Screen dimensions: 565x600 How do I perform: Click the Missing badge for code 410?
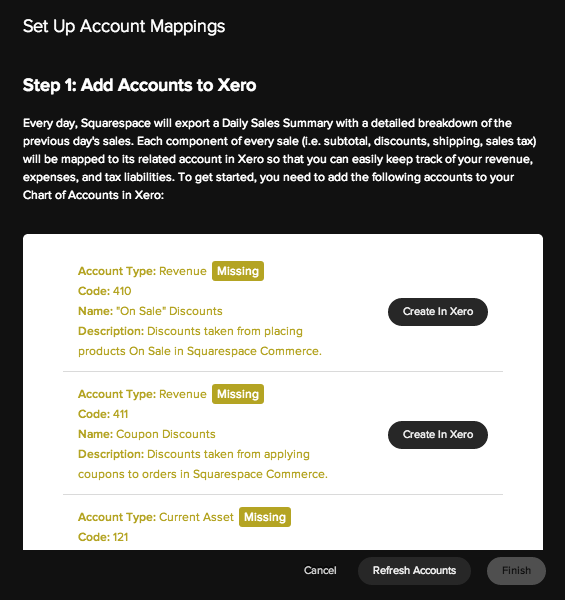click(238, 271)
